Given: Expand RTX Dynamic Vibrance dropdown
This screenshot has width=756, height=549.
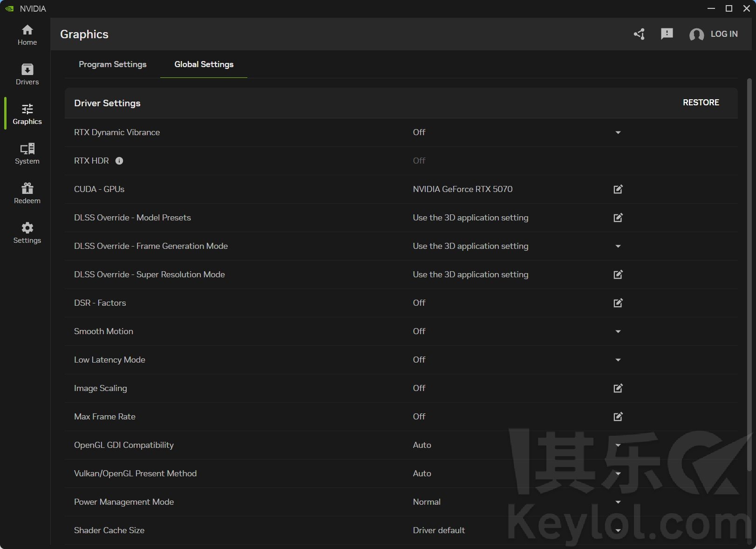Looking at the screenshot, I should pos(618,132).
